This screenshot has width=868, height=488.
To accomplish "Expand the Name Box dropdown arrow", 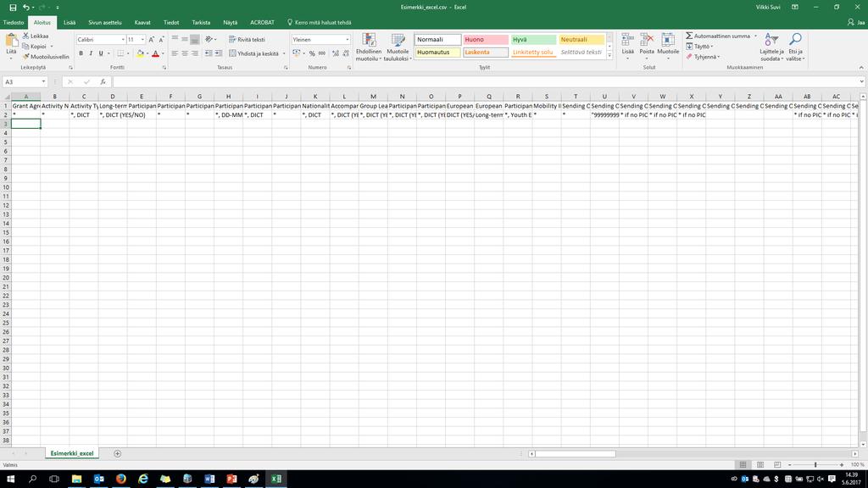I will pyautogui.click(x=43, y=82).
